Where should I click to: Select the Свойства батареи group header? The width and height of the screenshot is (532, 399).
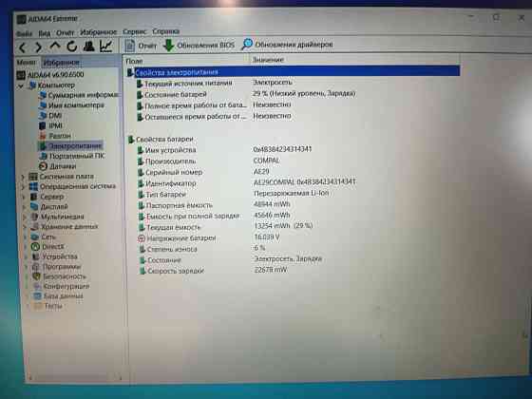[161, 140]
